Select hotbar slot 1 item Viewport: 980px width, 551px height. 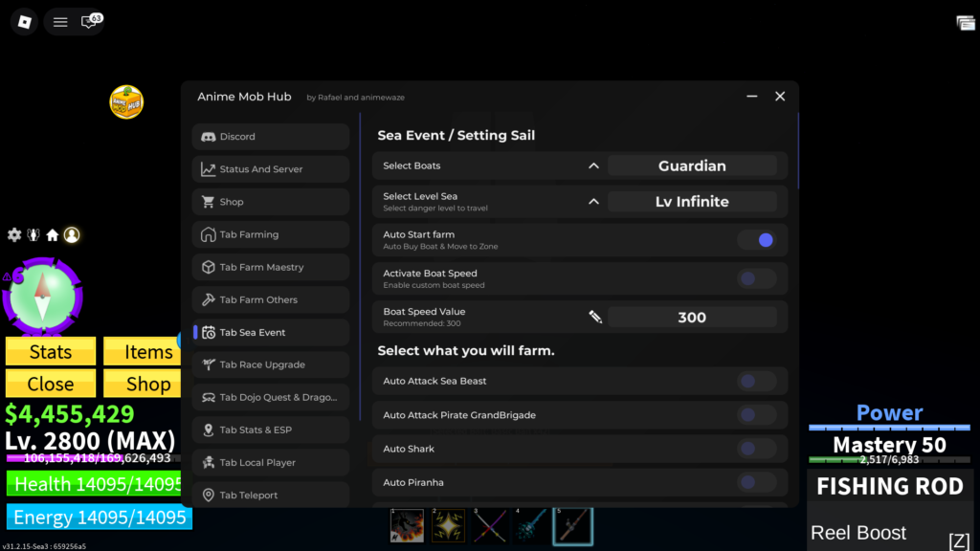(407, 525)
